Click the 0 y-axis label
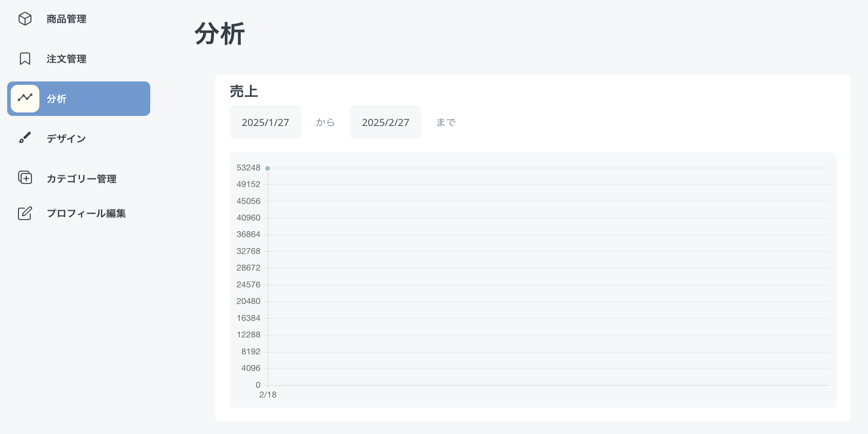 258,385
